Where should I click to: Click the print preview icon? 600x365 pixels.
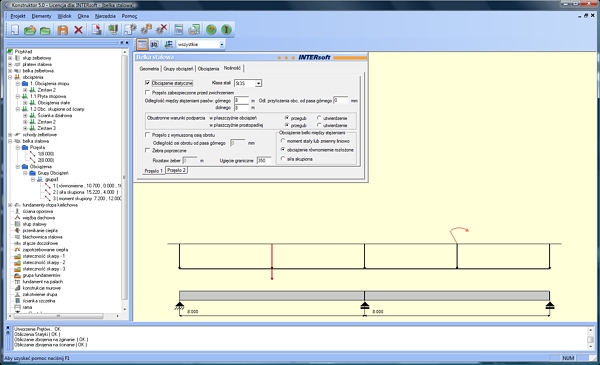[x=194, y=29]
